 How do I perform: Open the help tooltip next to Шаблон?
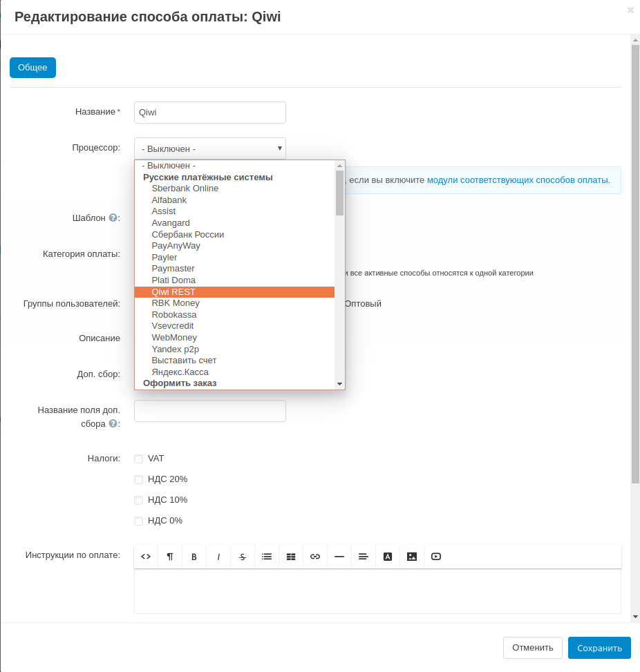click(x=113, y=218)
